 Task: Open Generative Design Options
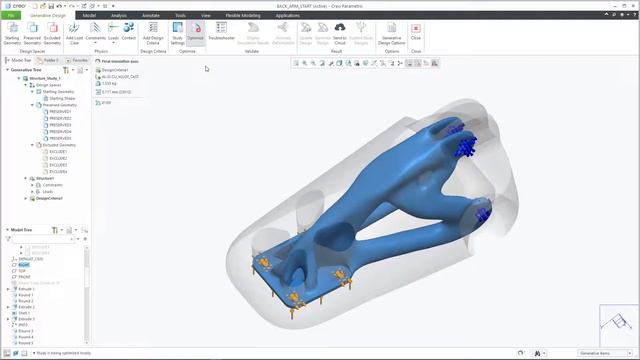point(391,33)
